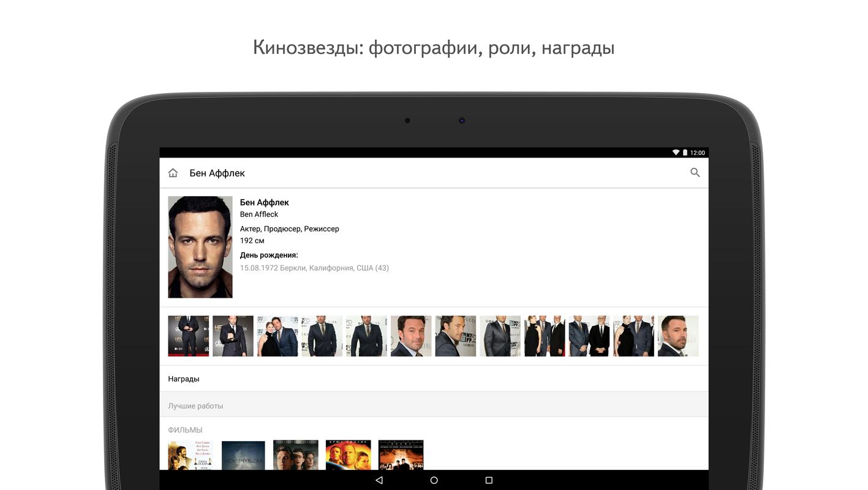Open the Награды row
This screenshot has width=868, height=490.
point(434,379)
